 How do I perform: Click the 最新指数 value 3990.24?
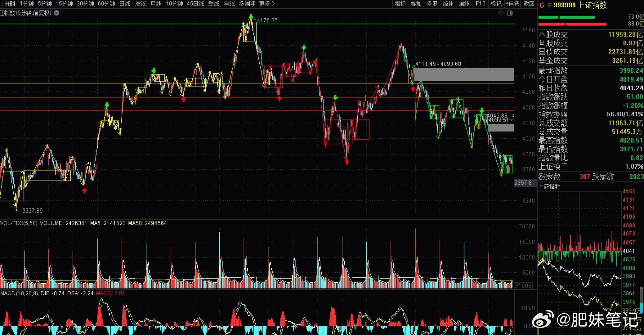pos(631,70)
